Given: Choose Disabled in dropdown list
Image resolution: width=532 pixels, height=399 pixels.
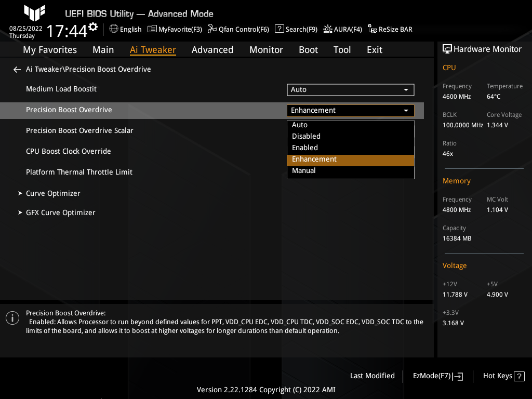Looking at the screenshot, I should tap(351, 136).
